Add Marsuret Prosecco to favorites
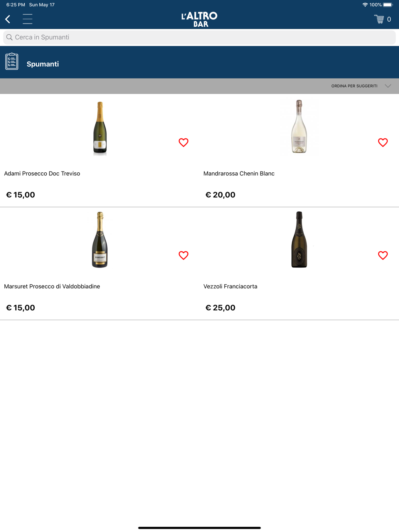Screen dimensions: 399x532 184,255
